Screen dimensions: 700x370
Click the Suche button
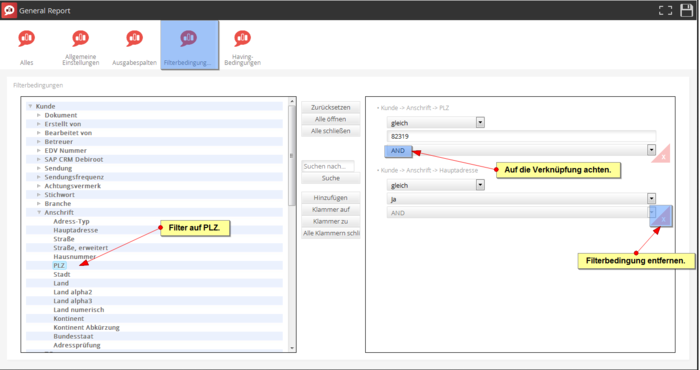click(330, 178)
